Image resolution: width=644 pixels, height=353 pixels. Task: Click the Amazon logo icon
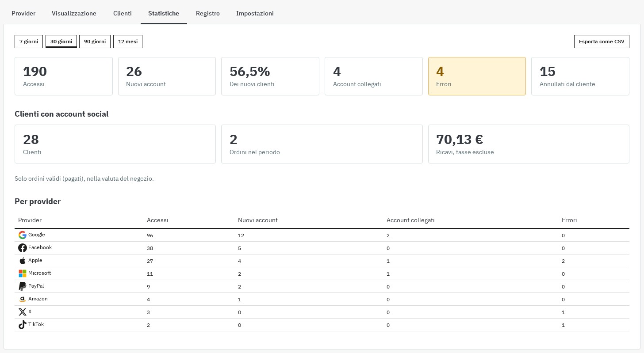click(23, 299)
